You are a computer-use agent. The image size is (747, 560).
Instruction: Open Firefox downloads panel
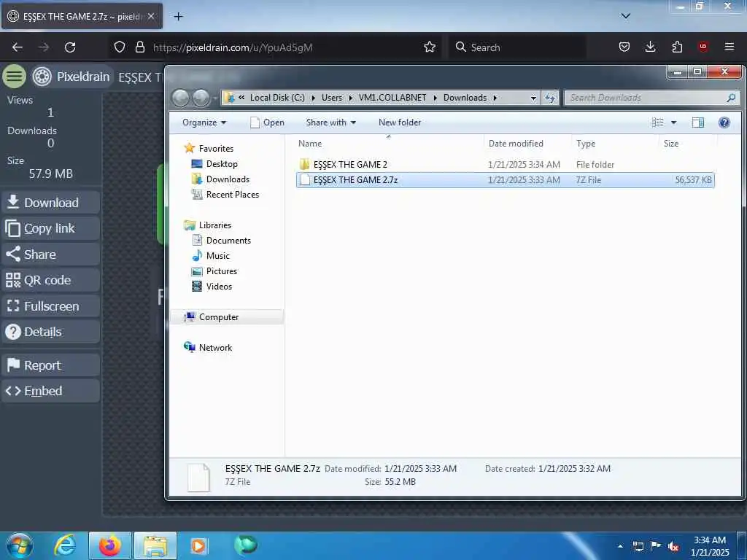(650, 47)
